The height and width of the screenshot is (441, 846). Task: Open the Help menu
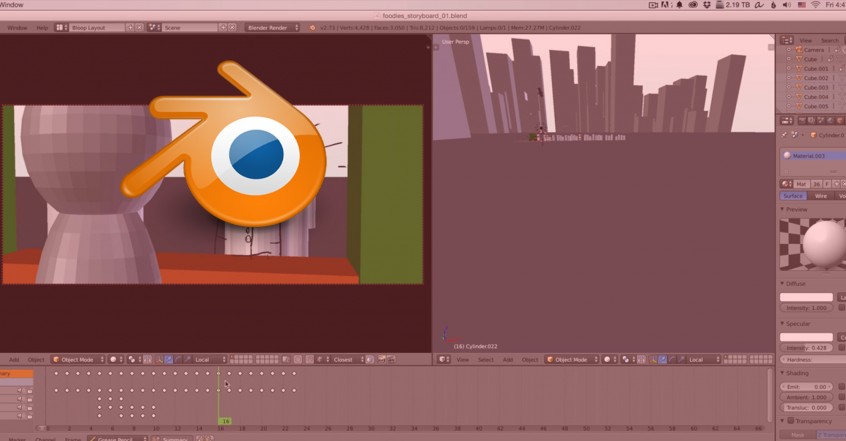(42, 28)
